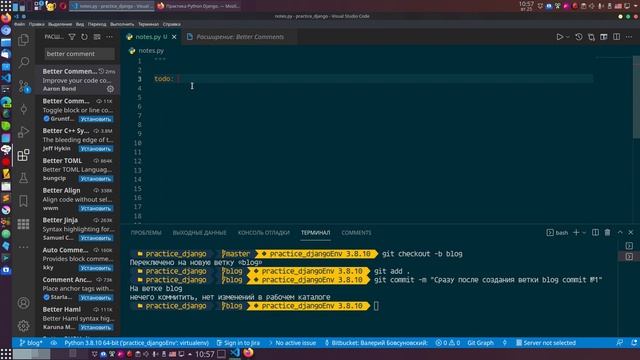
Task: Select the Better Comments by Aaron Bond entry
Action: click(x=78, y=80)
